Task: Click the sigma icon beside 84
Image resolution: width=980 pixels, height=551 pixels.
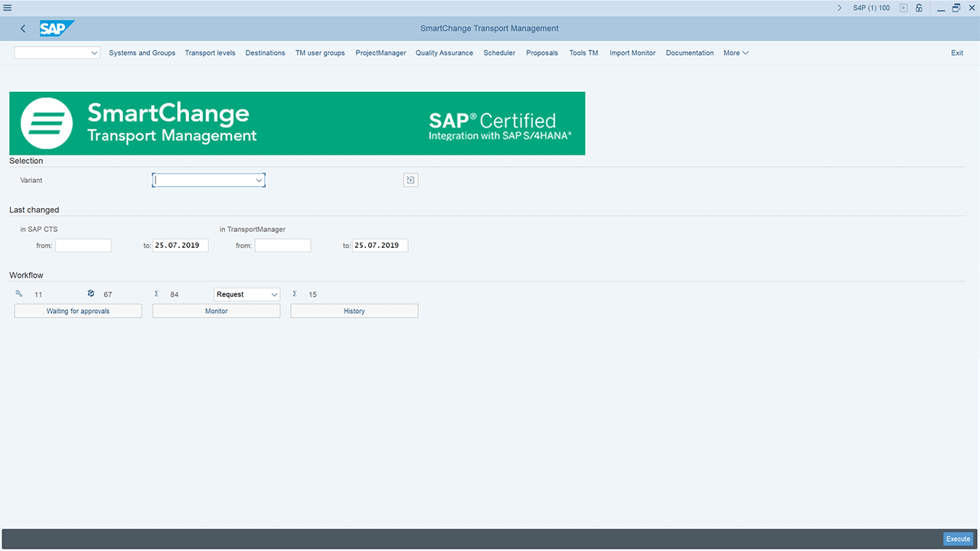Action: 156,293
